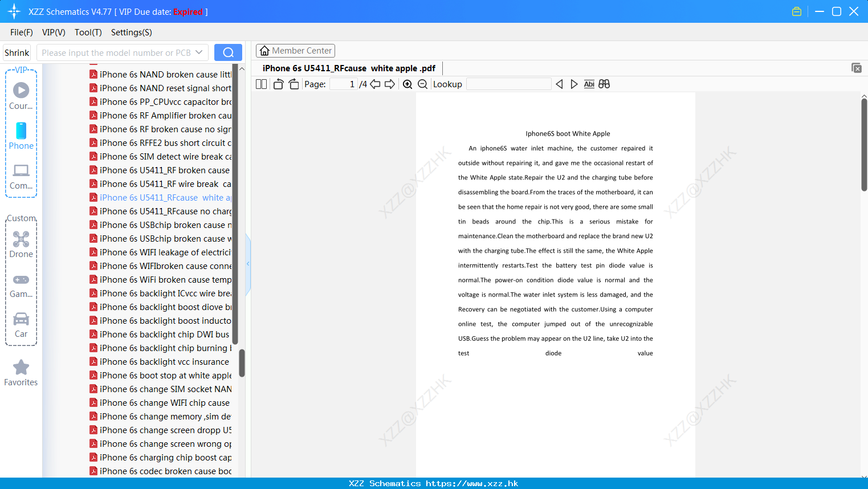This screenshot has height=489, width=868.
Task: Open 'iPhone 6s boot stop at white apple'
Action: [x=165, y=375]
